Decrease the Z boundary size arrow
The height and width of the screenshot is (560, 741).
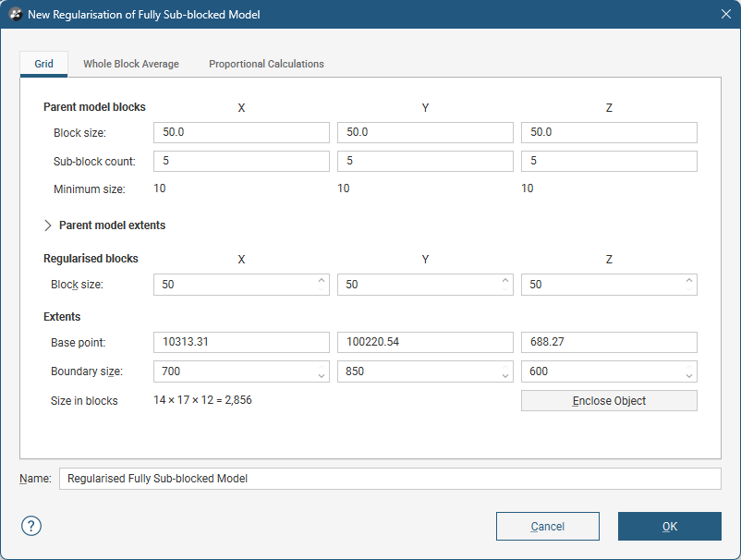(x=689, y=375)
